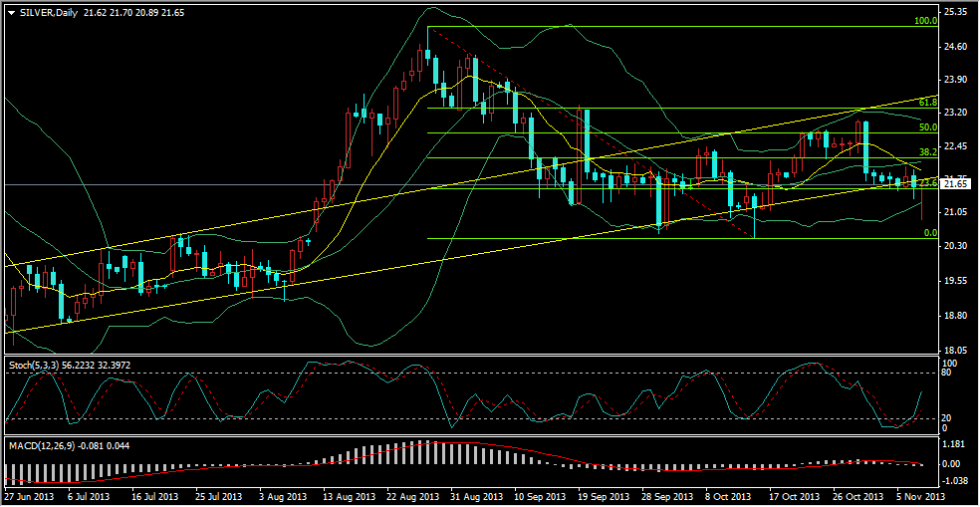Click the MACD 1.181 scale label
The image size is (980, 507).
[x=953, y=445]
